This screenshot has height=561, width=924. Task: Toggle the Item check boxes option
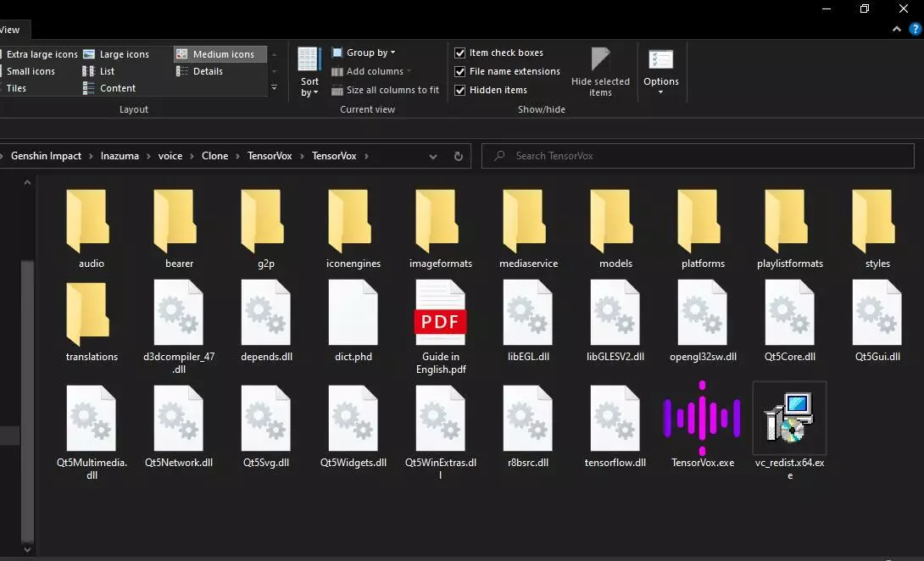click(x=459, y=53)
